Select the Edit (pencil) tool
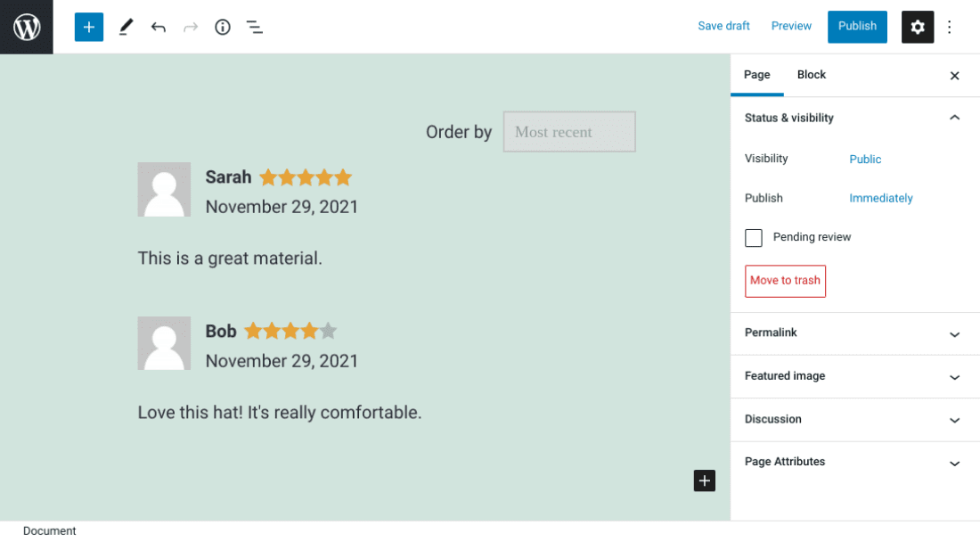 125,27
